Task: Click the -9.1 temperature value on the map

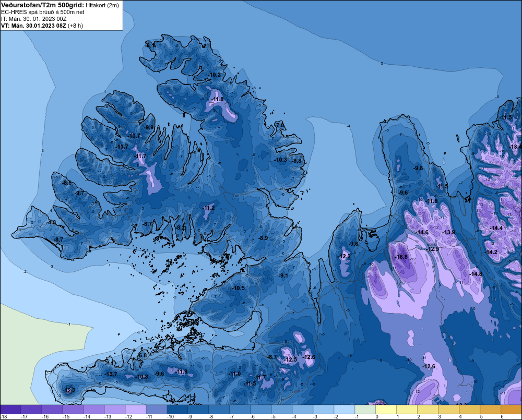Action: click(283, 275)
